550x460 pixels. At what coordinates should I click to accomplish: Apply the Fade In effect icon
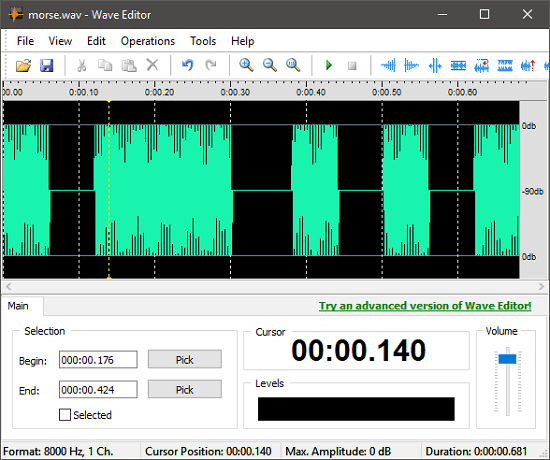coord(388,66)
